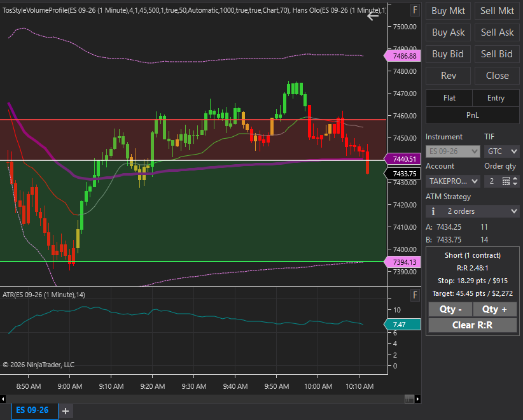Click the order qty down arrow
This screenshot has width=523, height=420.
(515, 184)
